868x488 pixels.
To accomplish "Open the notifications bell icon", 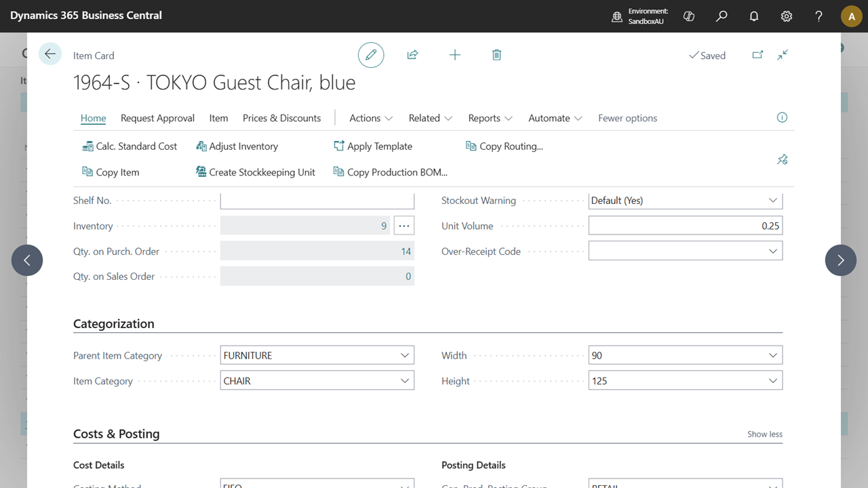I will [x=753, y=16].
